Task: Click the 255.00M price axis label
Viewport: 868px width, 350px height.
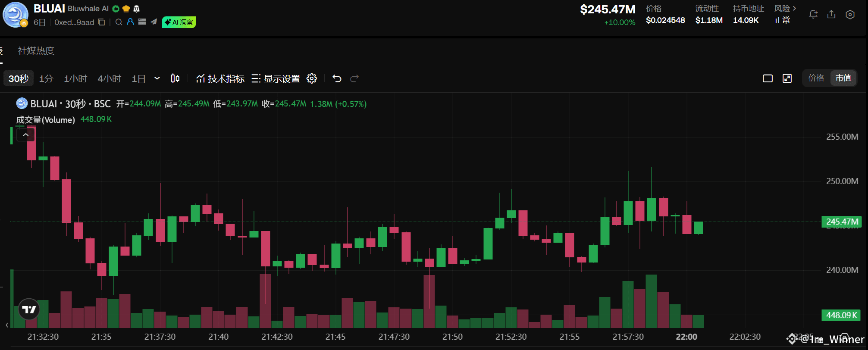Action: [x=842, y=137]
